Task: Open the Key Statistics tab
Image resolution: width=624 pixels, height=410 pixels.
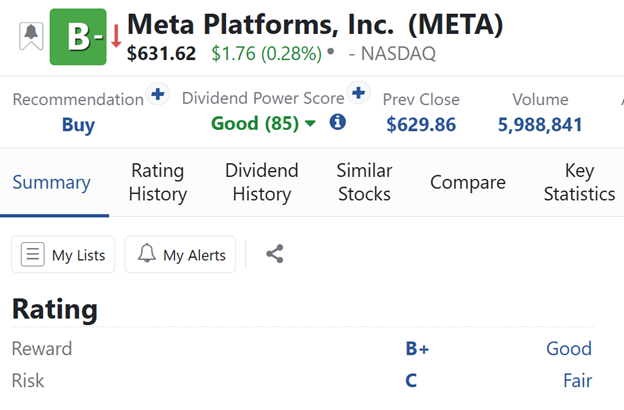Action: coord(579,182)
